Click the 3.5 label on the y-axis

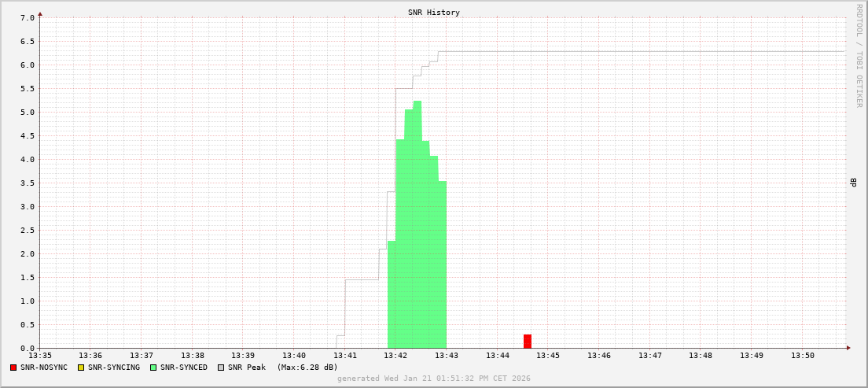27,183
